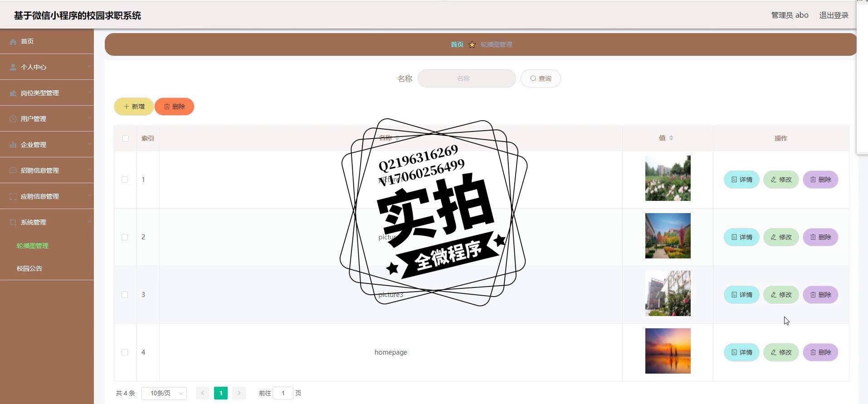Image resolution: width=868 pixels, height=404 pixels.
Task: Click the magnifier icon in the 查询 button
Action: pyautogui.click(x=533, y=78)
